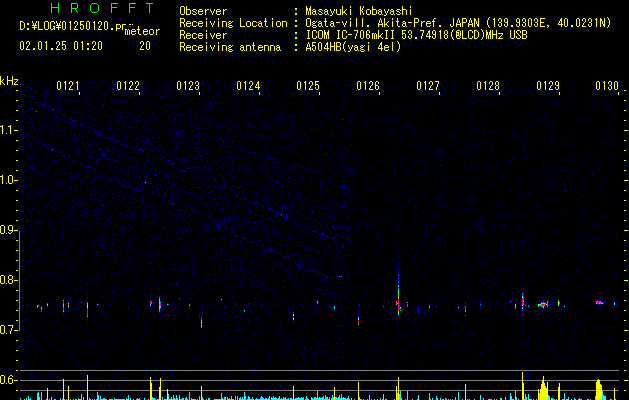Click the 0.7 kHz frequency axis label
Viewport: 629px width, 400px height.
8,330
